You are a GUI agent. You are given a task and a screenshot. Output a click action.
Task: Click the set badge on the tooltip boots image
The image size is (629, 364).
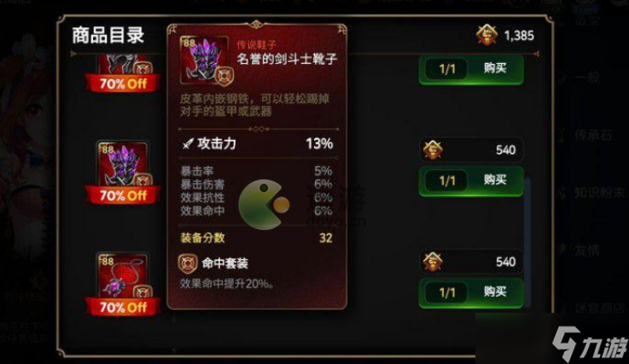[224, 77]
